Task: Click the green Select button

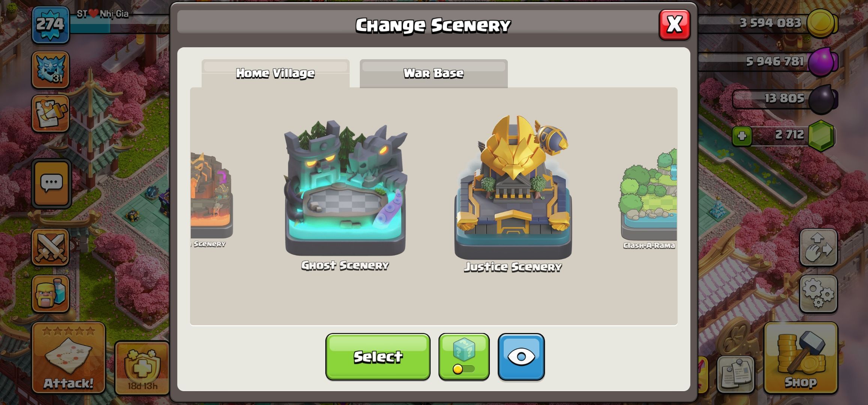Action: point(378,357)
